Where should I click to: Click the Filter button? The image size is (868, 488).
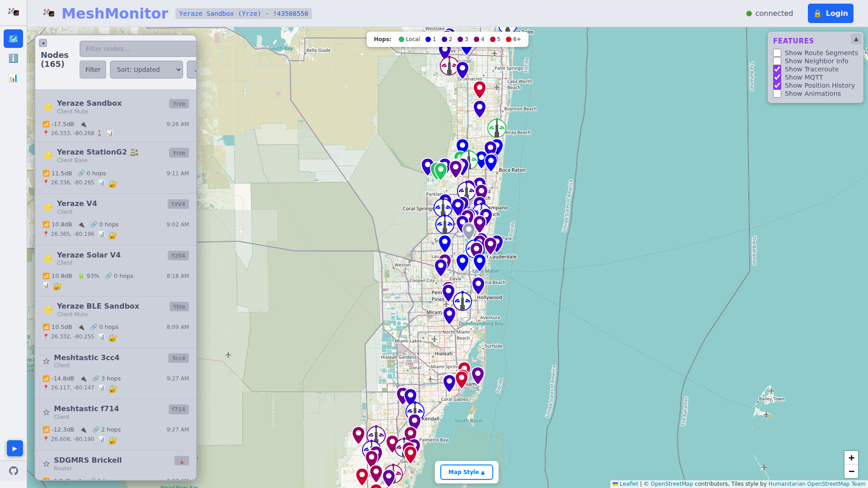pyautogui.click(x=93, y=70)
